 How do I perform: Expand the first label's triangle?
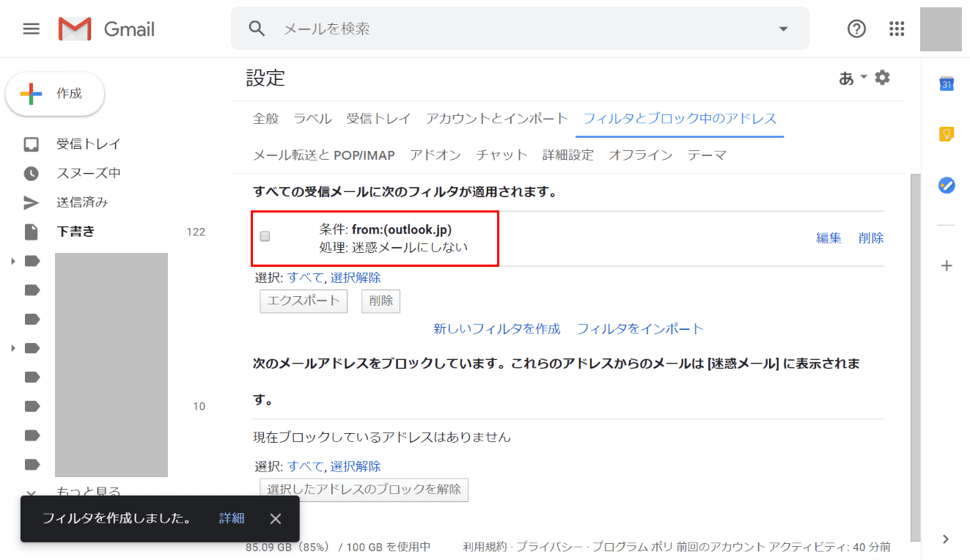click(x=12, y=261)
